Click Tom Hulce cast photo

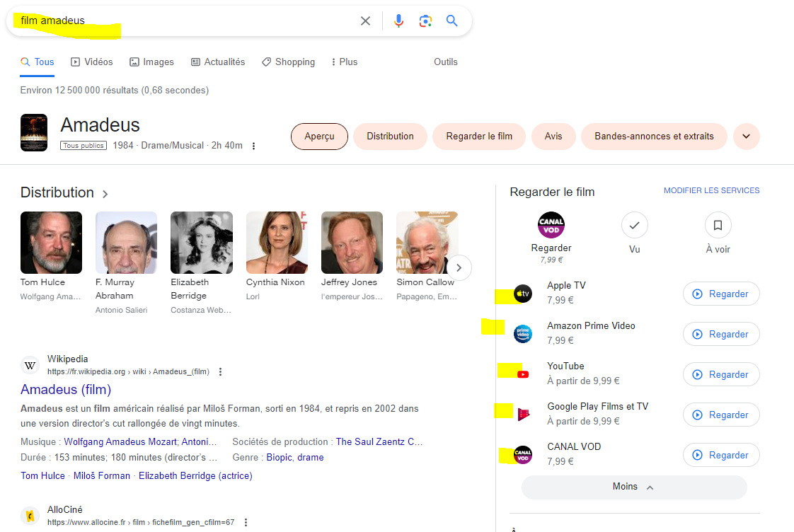pos(51,243)
